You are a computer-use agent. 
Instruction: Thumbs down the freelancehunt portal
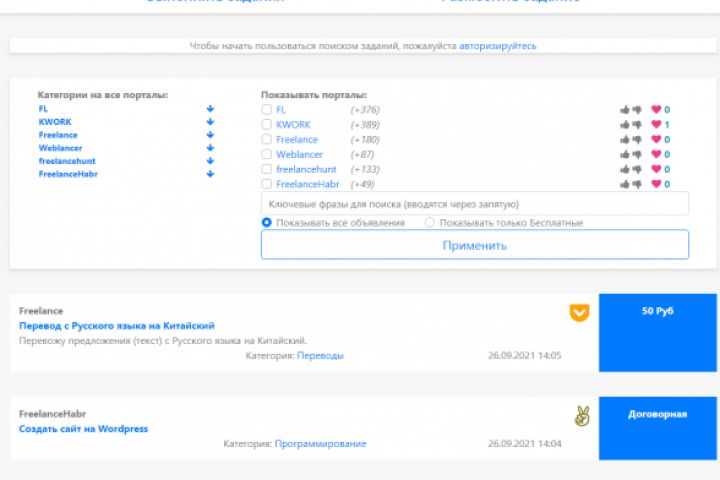[636, 169]
